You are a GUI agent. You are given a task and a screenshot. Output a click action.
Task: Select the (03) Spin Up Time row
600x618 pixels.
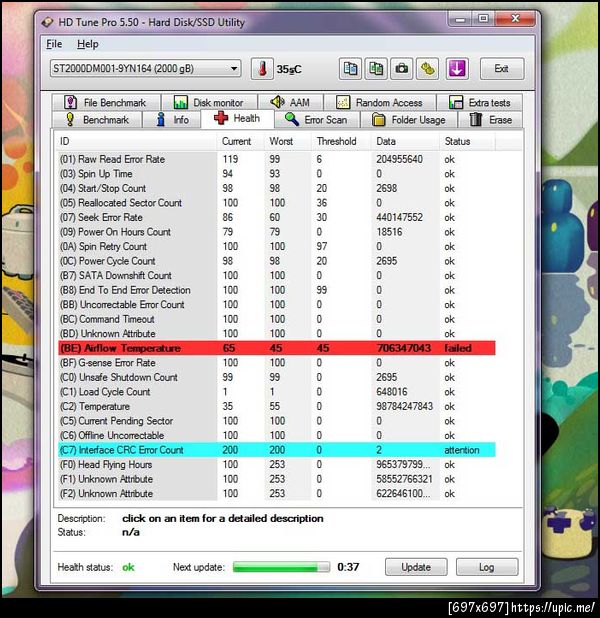277,174
